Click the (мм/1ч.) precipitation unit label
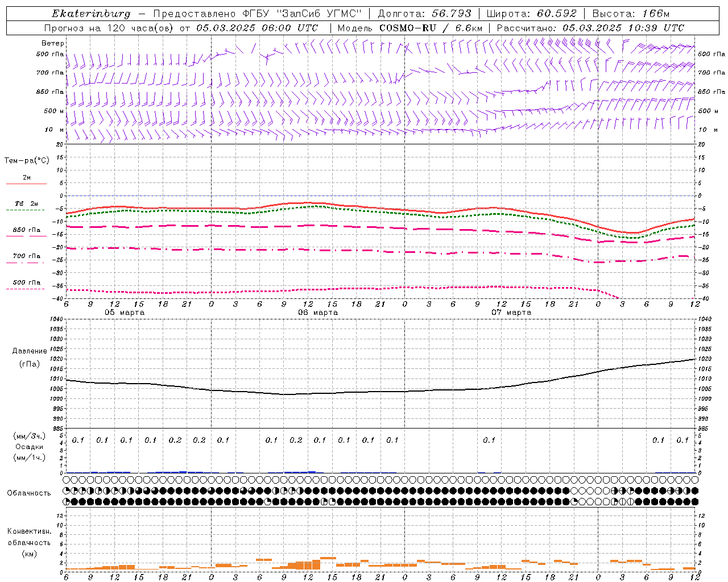 [x=30, y=457]
